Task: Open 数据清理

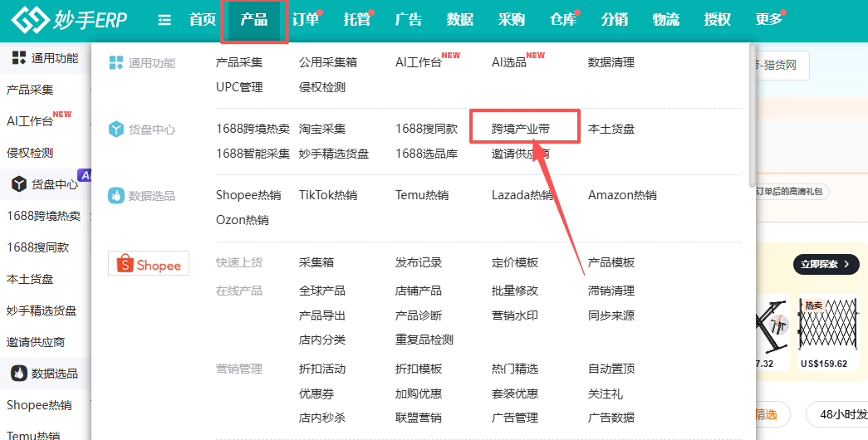Action: [611, 62]
